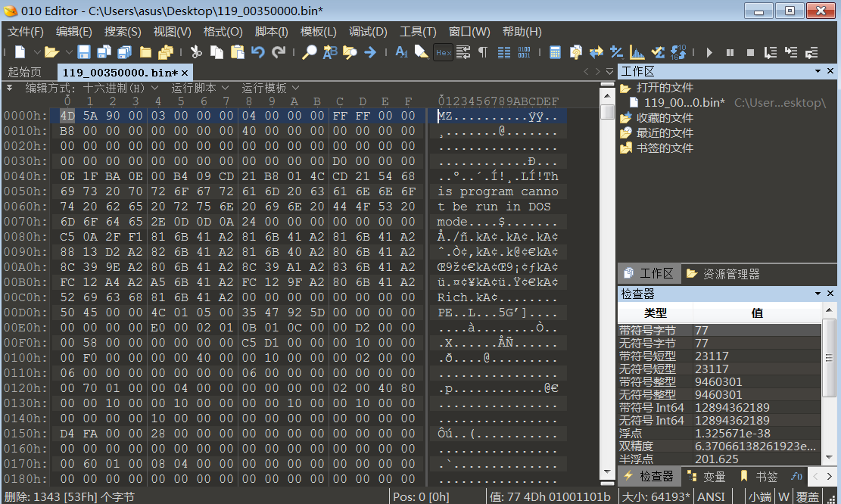The image size is (841, 504).
Task: Click the Goto blue arrow icon
Action: coord(370,52)
